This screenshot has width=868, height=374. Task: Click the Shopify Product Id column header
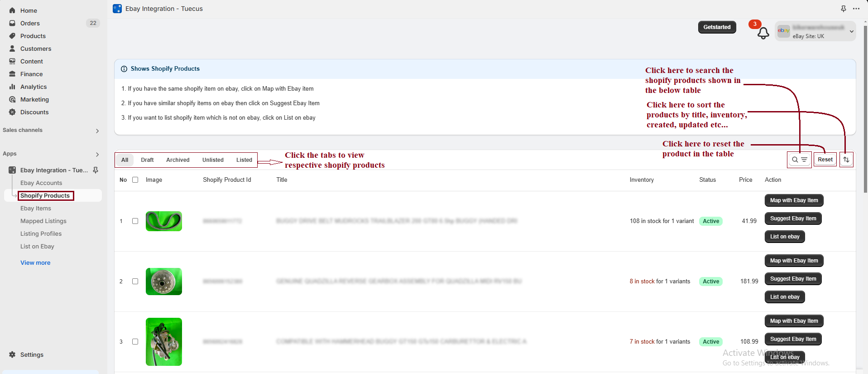click(x=227, y=180)
